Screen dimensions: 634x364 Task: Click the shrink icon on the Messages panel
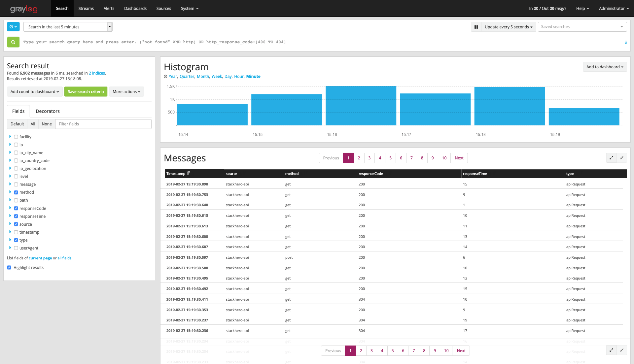click(622, 158)
